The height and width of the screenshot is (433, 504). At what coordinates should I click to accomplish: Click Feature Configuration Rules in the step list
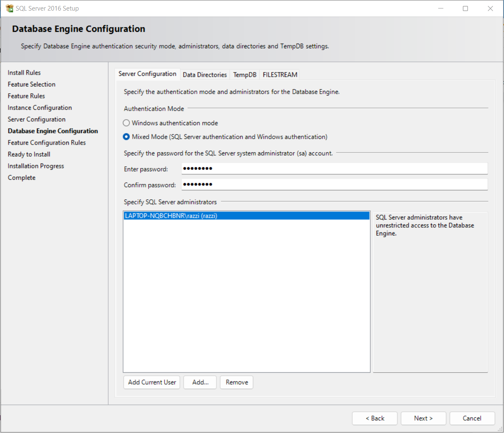[47, 142]
